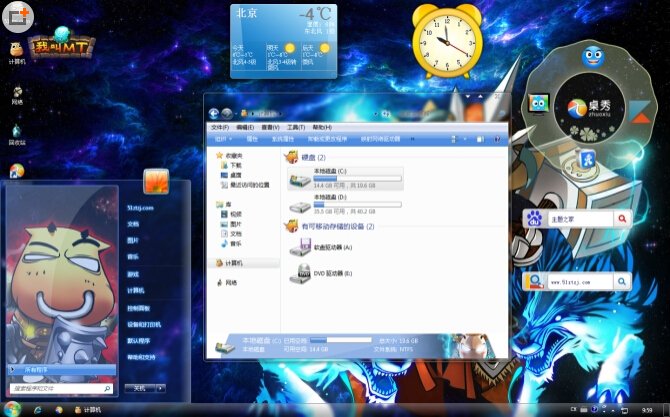This screenshot has width=670, height=417.
Task: Click the 桌秀 logo in the dock center
Action: pyautogui.click(x=589, y=108)
